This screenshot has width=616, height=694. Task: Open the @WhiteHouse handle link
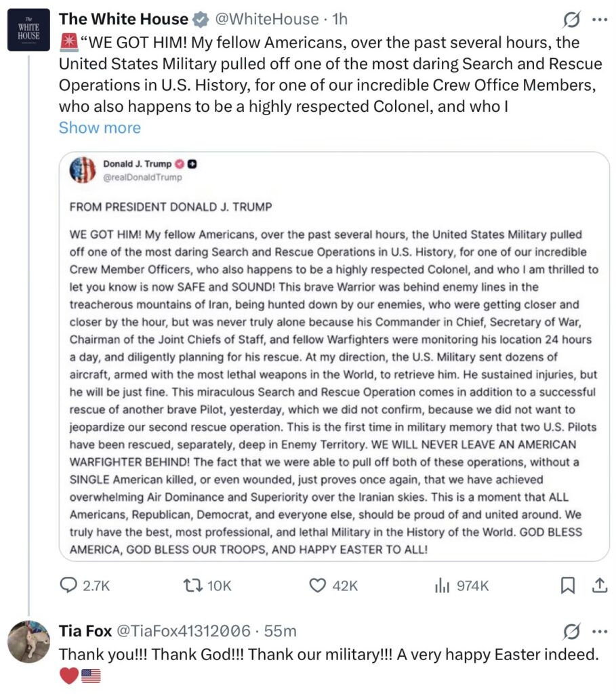(x=266, y=20)
